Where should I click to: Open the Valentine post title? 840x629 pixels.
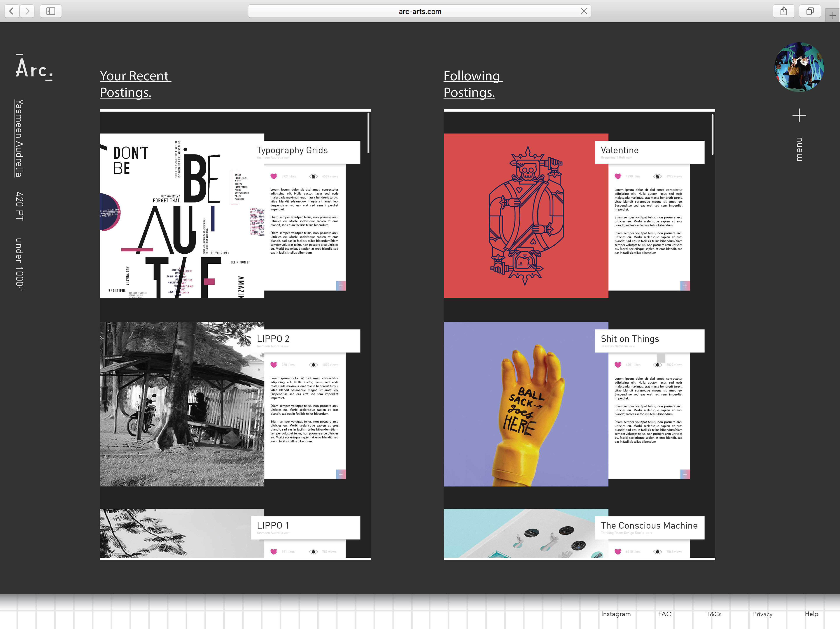(x=619, y=151)
